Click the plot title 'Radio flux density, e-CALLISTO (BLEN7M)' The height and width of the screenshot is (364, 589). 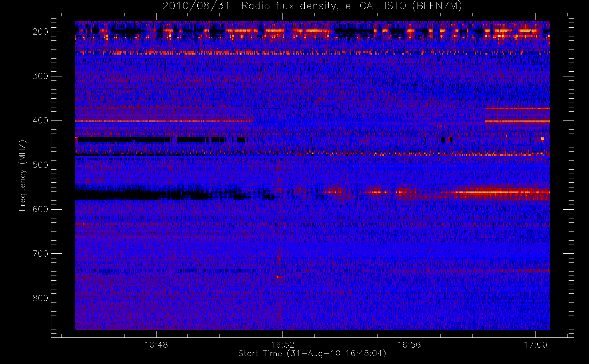pos(352,6)
